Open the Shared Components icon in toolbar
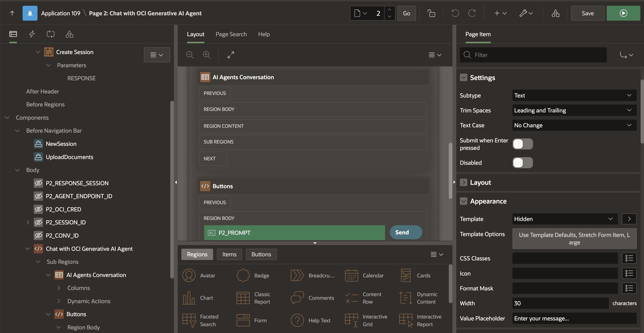The image size is (644, 333). (555, 13)
